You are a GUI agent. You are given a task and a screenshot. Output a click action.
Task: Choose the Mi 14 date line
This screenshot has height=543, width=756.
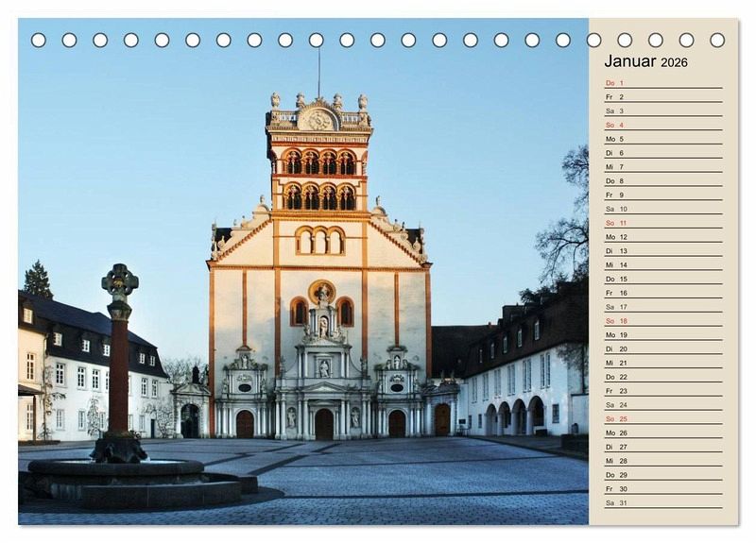[x=661, y=264]
